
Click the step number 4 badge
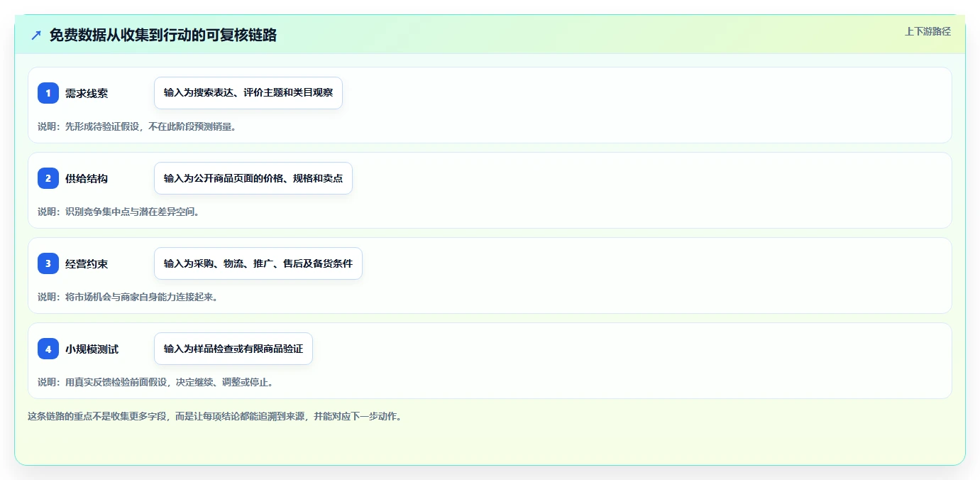click(48, 349)
